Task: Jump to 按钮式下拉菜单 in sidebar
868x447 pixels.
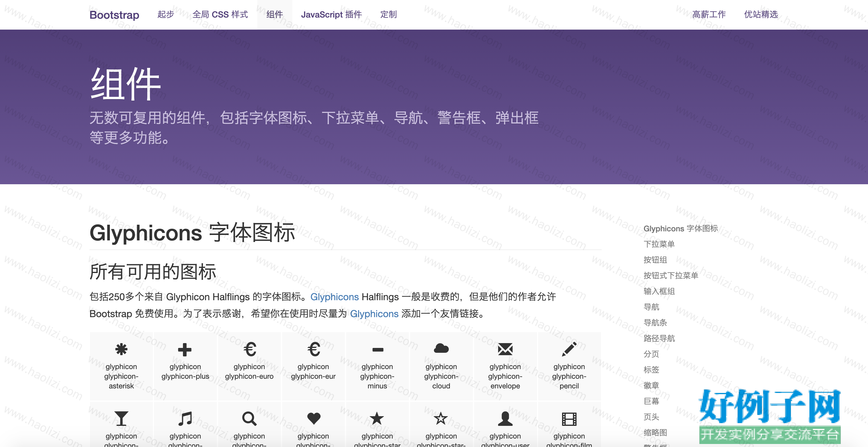Action: click(670, 275)
